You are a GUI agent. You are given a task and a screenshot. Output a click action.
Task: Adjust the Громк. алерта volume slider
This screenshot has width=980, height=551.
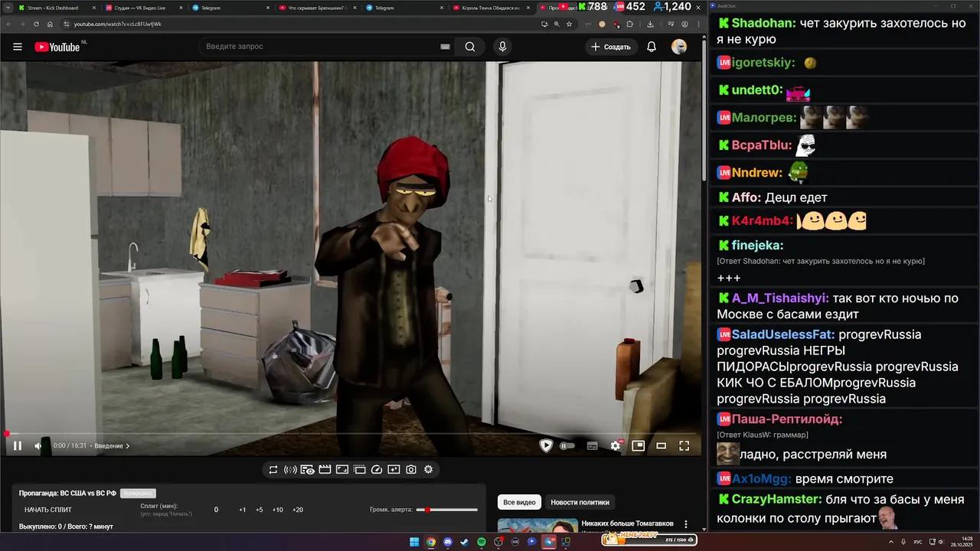point(447,510)
